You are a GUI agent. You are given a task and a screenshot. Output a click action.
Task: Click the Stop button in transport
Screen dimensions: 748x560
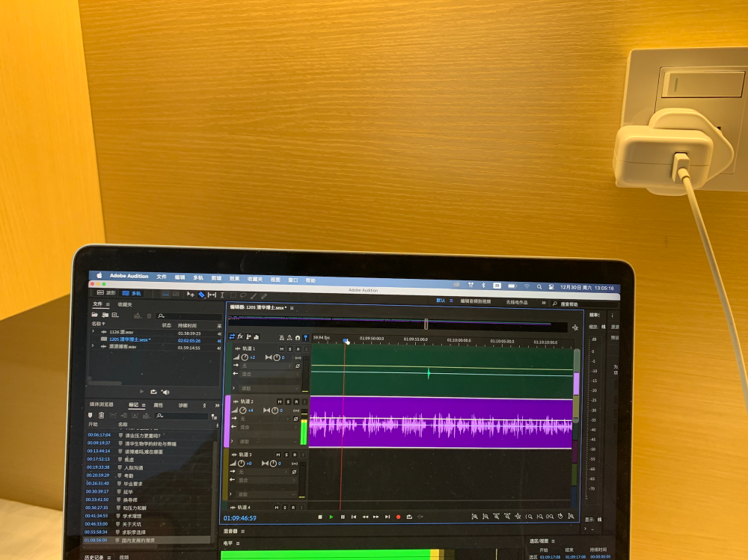320,517
